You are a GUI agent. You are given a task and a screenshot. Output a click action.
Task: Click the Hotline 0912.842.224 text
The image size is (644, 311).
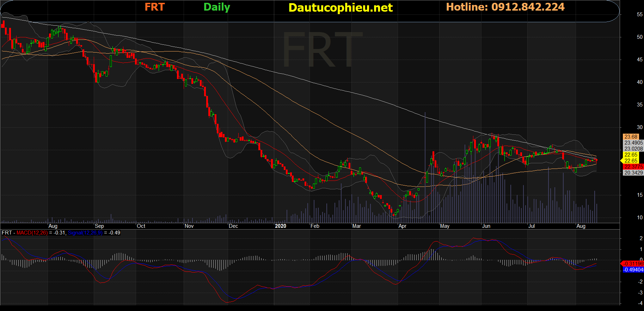pos(505,7)
